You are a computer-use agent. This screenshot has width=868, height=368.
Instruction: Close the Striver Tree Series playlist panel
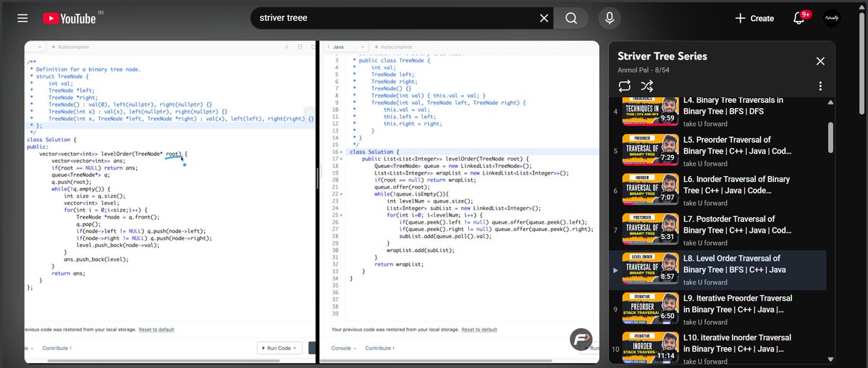click(820, 61)
